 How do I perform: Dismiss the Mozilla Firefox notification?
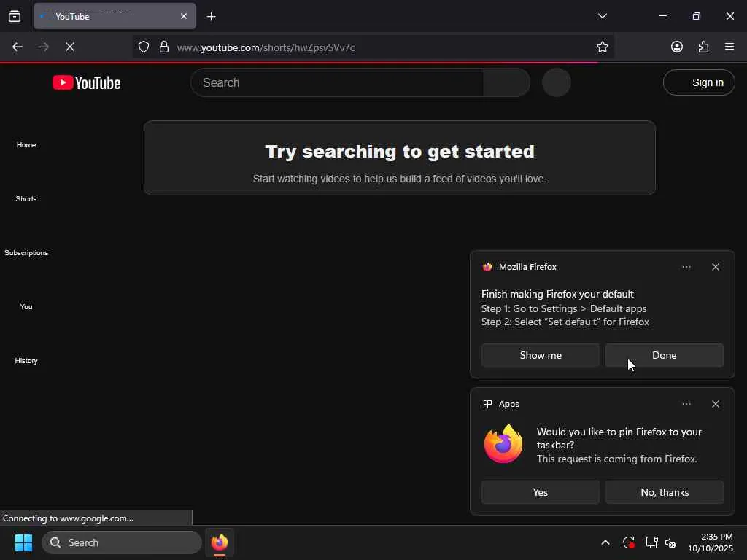click(715, 267)
